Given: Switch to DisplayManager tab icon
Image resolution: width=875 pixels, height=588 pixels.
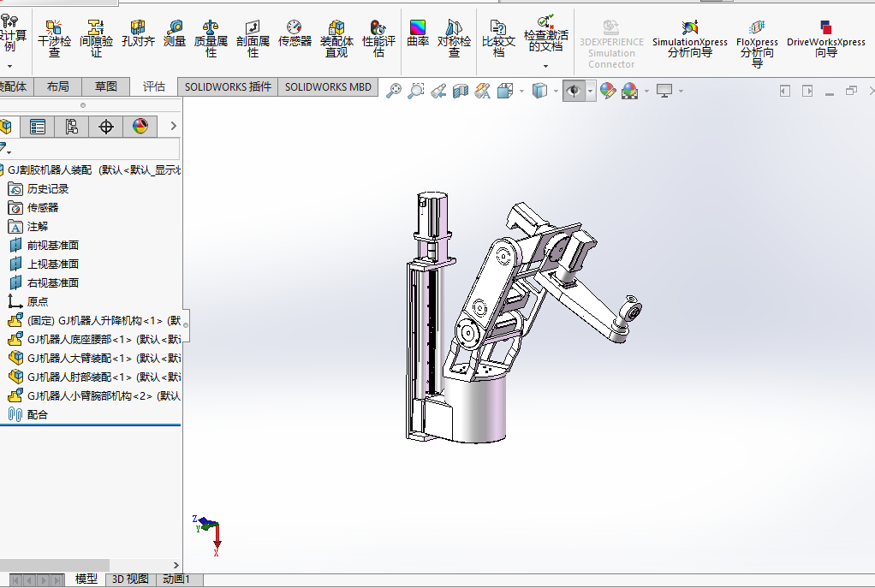Looking at the screenshot, I should tap(140, 128).
